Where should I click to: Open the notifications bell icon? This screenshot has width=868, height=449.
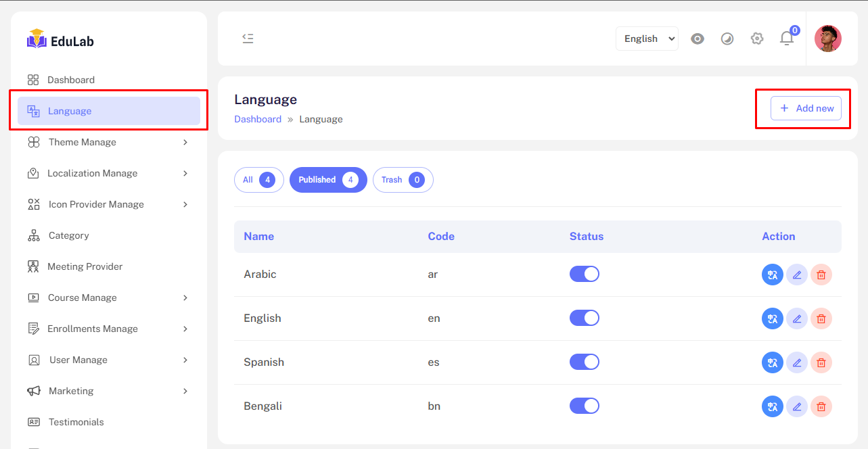[x=787, y=39]
